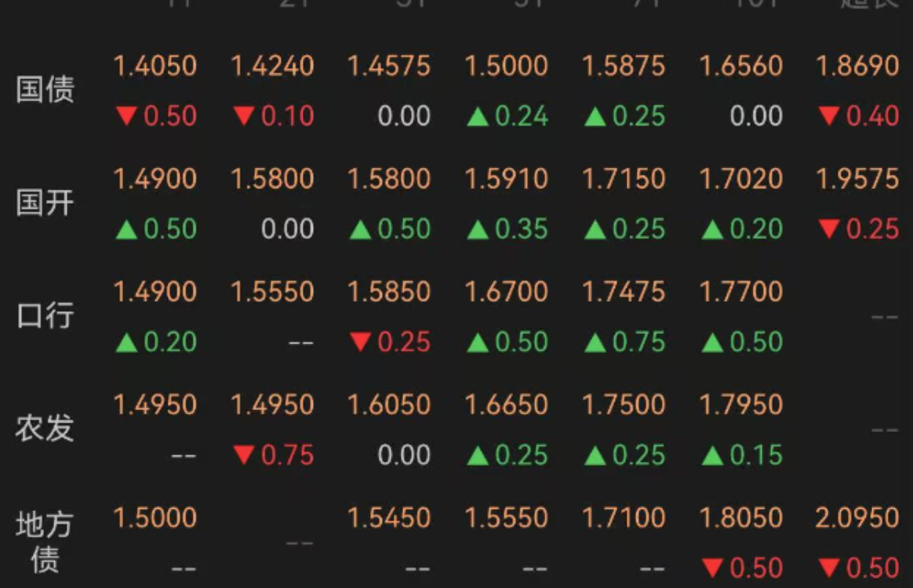Tap red down arrow beside 0.75 in 农发 row
This screenshot has width=913, height=588.
coord(244,455)
